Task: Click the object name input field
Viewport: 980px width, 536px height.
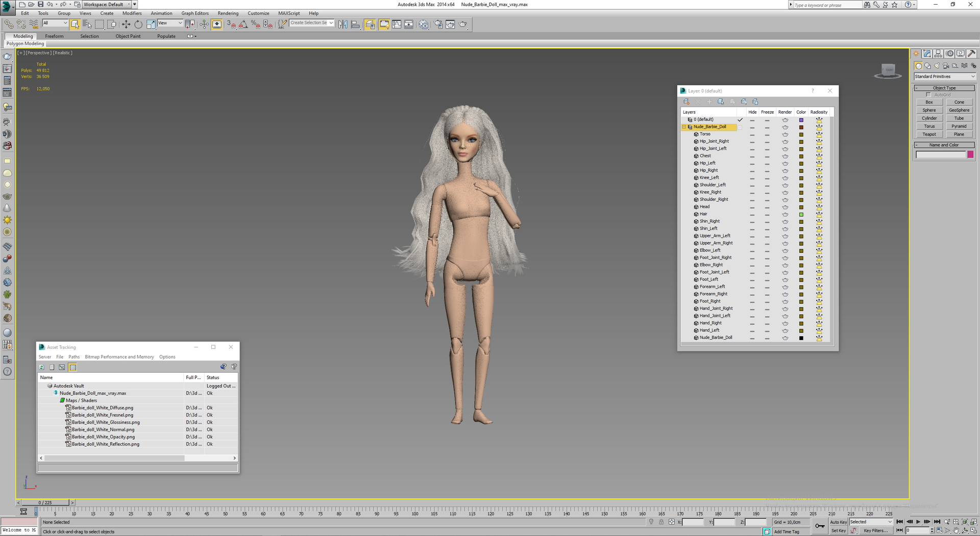Action: click(x=941, y=155)
